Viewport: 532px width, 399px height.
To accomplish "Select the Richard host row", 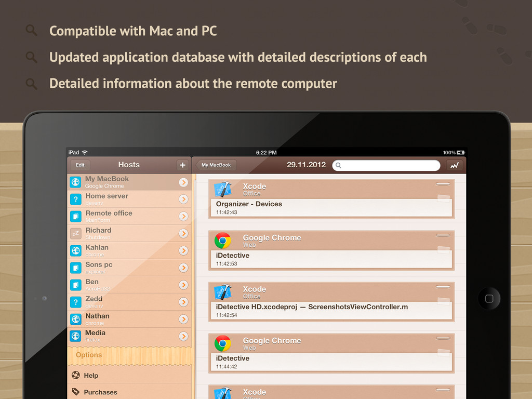I will pos(129,233).
